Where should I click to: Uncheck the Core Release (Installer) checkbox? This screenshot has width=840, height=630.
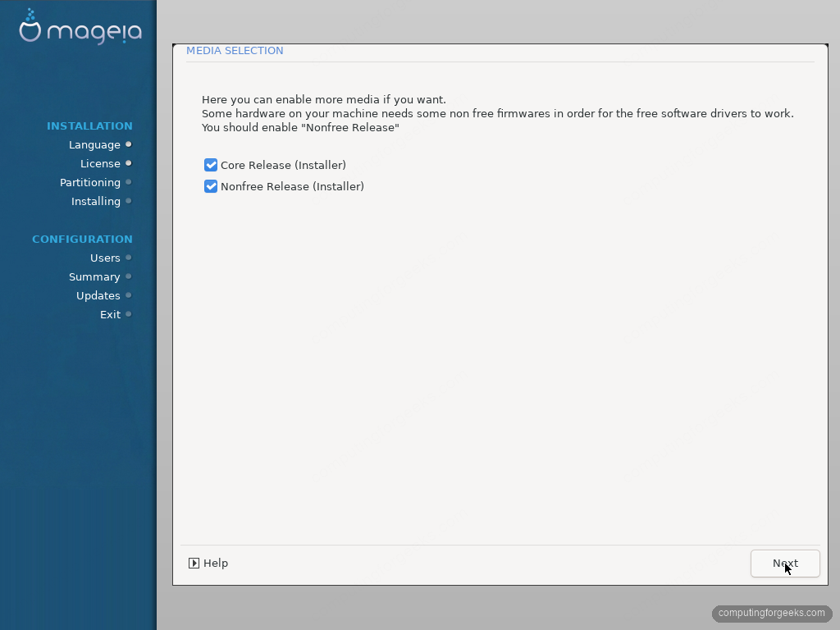pyautogui.click(x=211, y=165)
